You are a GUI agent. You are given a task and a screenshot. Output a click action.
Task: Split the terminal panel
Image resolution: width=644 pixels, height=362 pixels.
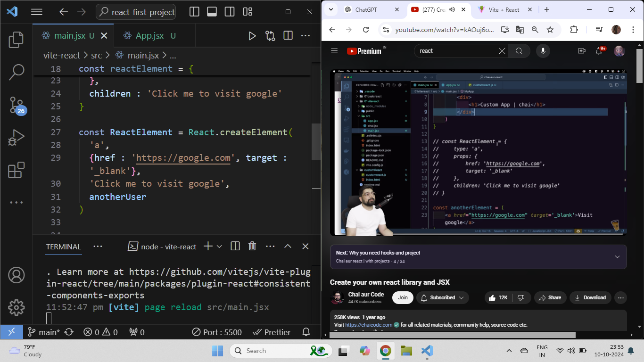tap(235, 246)
